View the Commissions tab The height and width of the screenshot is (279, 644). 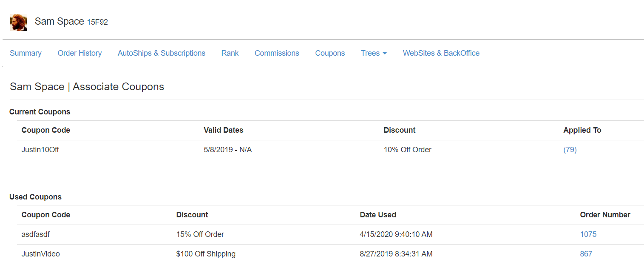click(277, 53)
